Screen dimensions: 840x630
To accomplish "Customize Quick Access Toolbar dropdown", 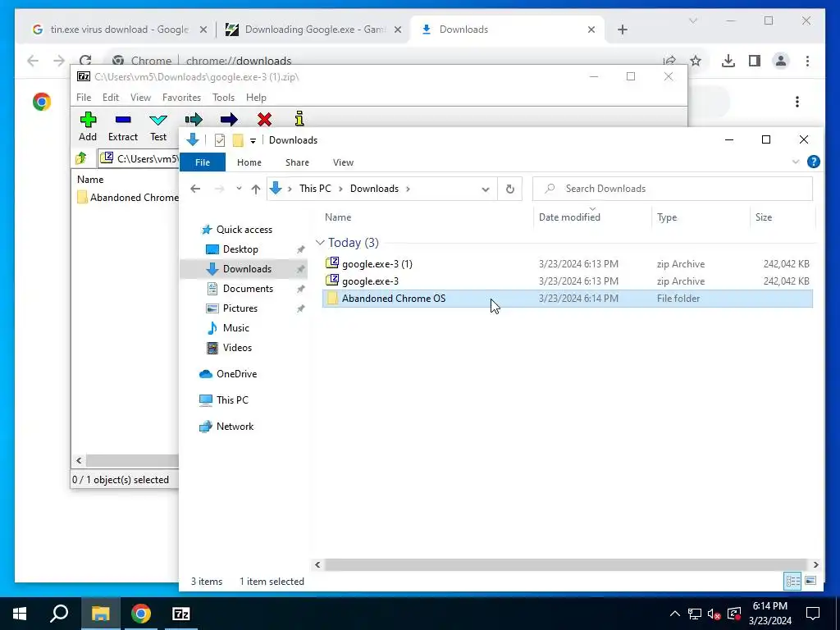I will point(253,141).
